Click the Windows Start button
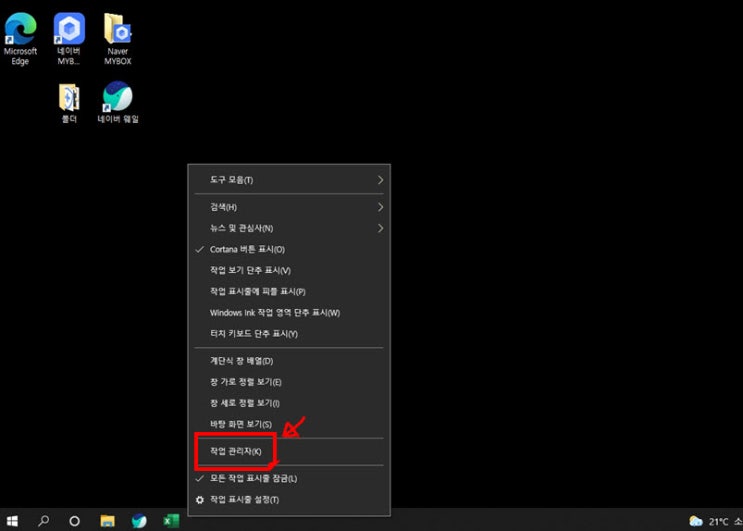The height and width of the screenshot is (531, 743). (x=12, y=521)
